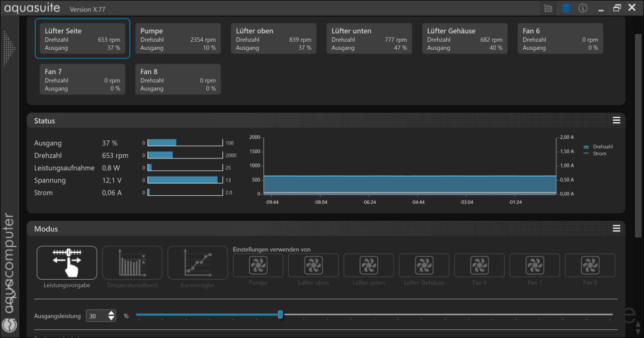Click the camera screenshot icon in title bar
This screenshot has width=644, height=338.
548,8
